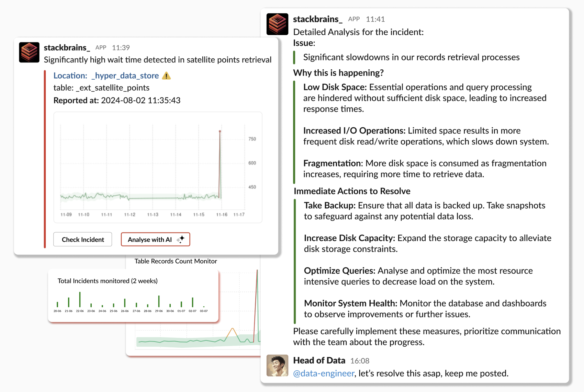The image size is (584, 392).
Task: Select the 29-06 bar in Total Incidents chart
Action: point(159,301)
